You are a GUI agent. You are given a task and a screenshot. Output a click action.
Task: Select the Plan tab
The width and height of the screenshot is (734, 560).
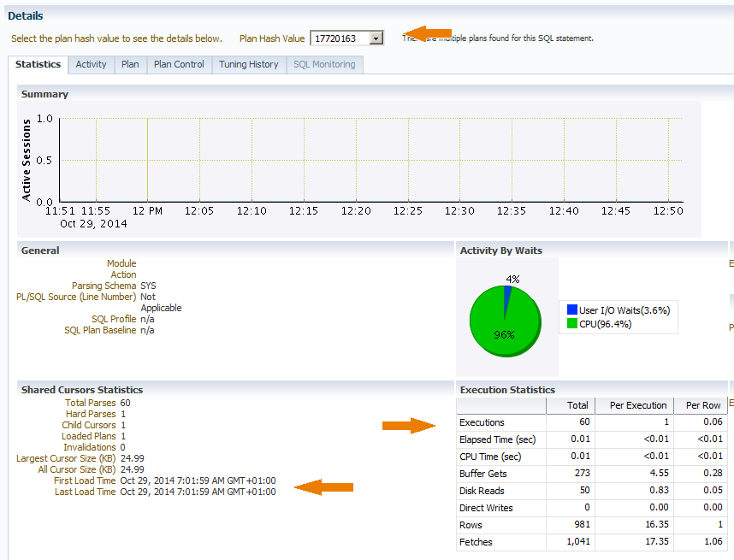(x=130, y=64)
